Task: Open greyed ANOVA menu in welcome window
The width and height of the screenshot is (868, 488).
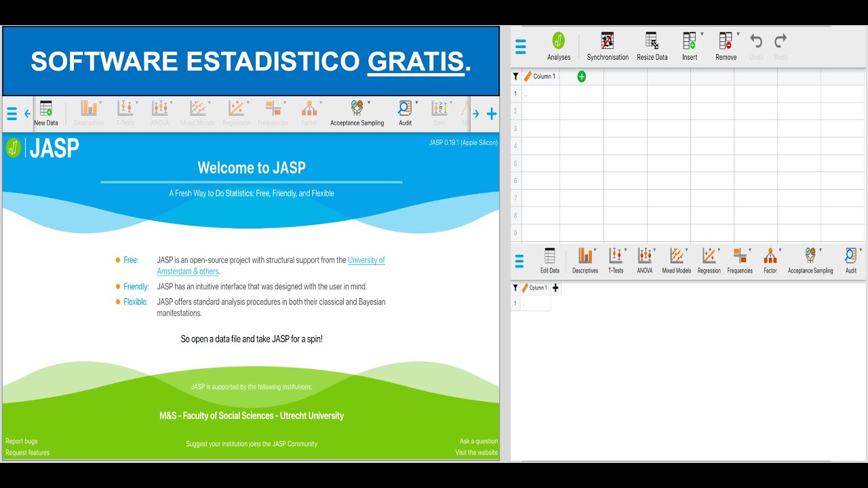Action: (x=160, y=113)
